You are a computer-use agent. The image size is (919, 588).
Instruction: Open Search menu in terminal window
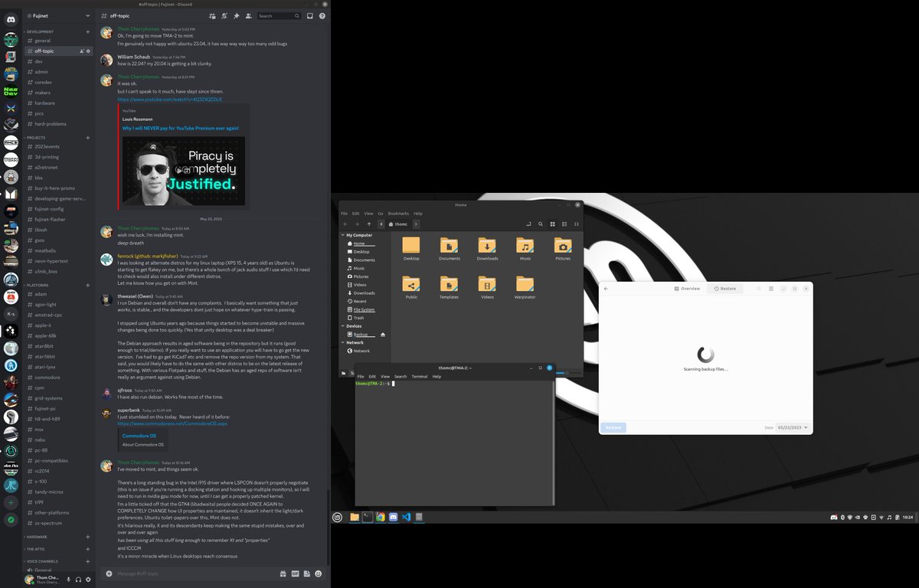[x=401, y=377]
